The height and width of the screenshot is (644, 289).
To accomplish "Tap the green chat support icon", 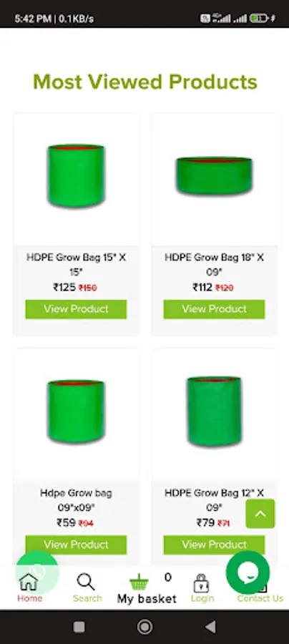I will coord(248,572).
